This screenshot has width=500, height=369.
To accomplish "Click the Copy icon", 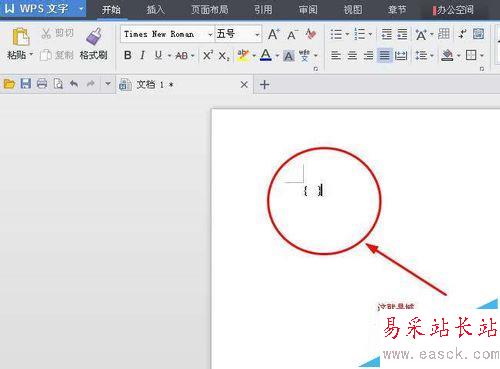I will 46,55.
